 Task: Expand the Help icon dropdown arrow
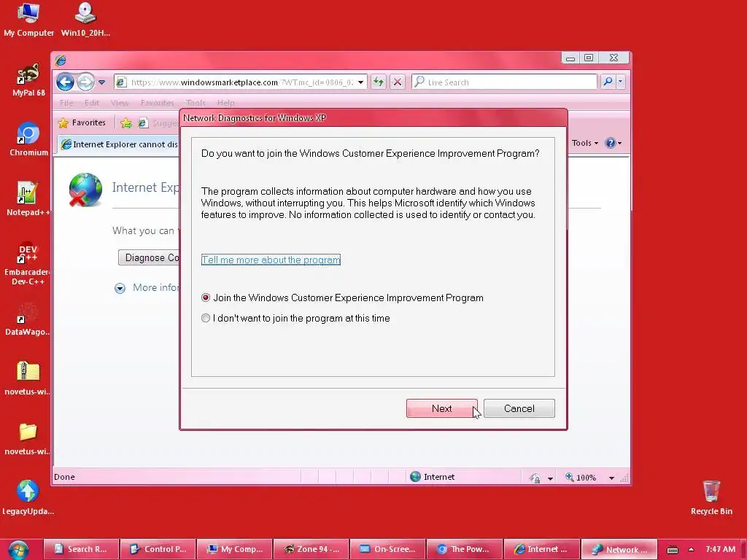619,144
